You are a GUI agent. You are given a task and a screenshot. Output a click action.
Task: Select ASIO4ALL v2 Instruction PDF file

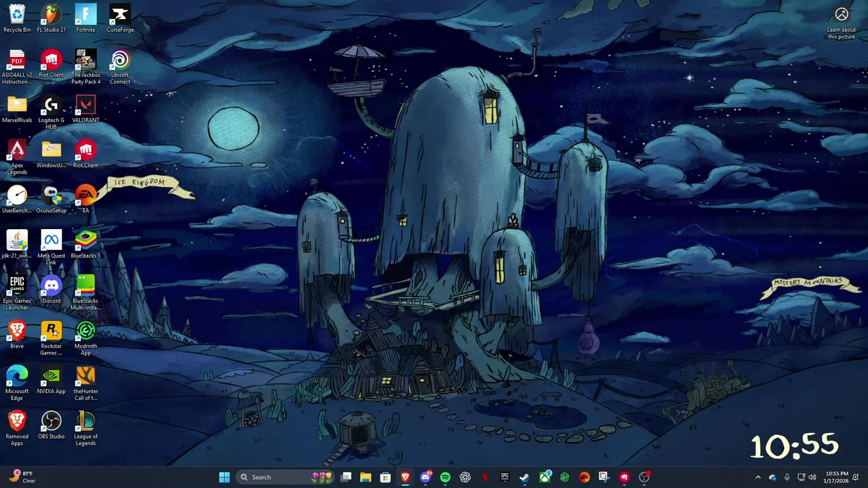(x=17, y=67)
